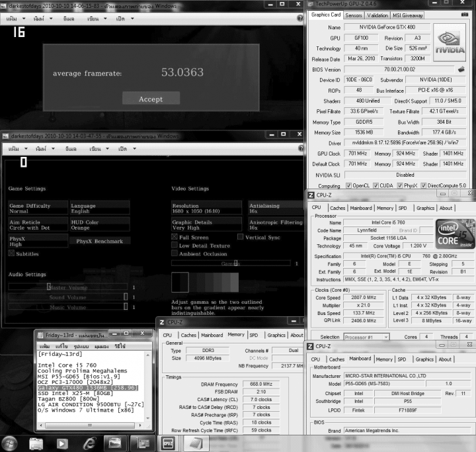Click the Gamma slider in Video Settings
The height and width of the screenshot is (452, 476).
coord(231,263)
